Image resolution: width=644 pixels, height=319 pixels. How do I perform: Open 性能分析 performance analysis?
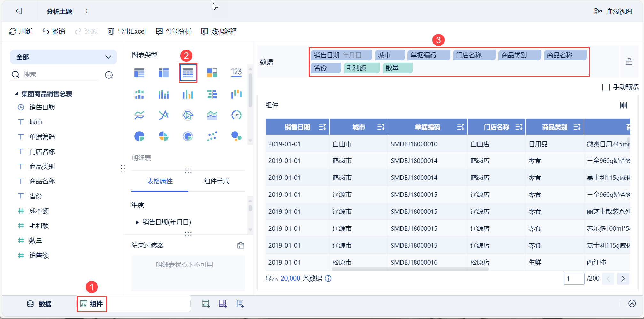pos(174,31)
